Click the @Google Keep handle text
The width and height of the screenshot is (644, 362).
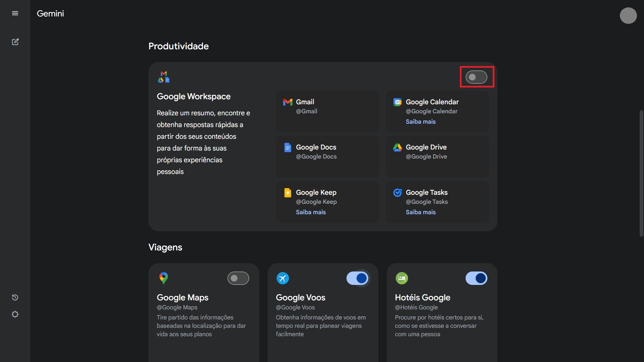click(316, 202)
